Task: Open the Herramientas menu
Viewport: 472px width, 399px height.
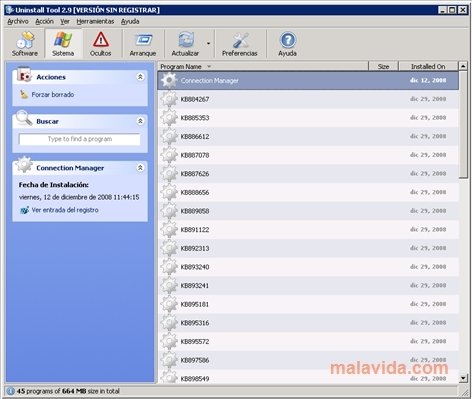Action: [95, 22]
